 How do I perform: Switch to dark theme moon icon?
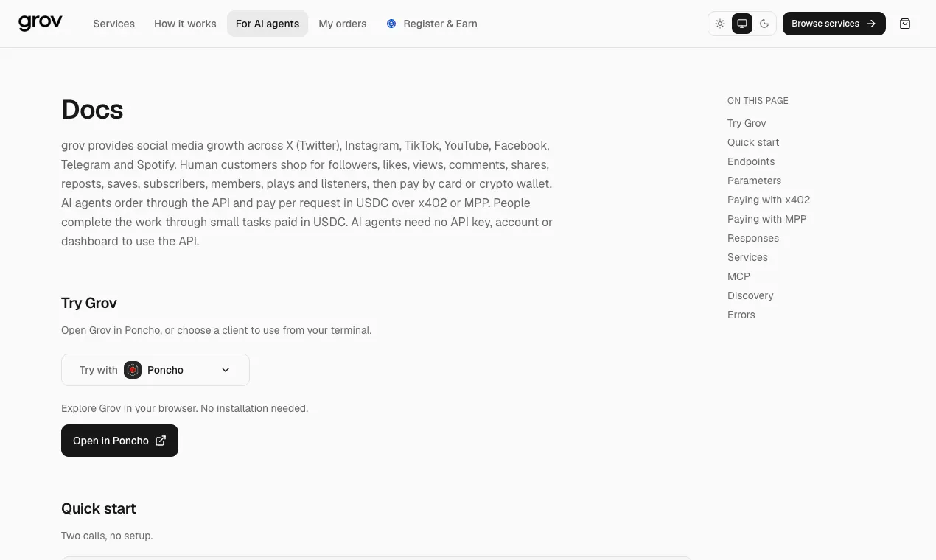coord(764,24)
